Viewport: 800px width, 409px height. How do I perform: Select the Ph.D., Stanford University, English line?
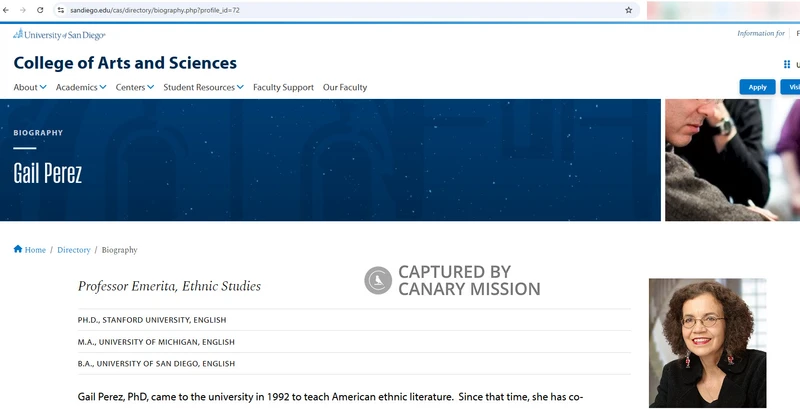click(x=152, y=320)
